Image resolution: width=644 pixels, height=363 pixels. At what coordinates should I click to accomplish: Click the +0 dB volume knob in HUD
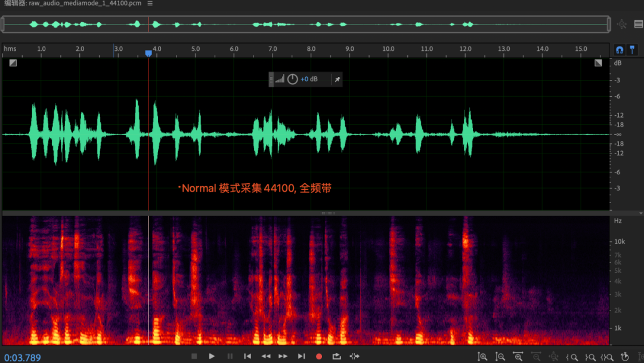point(292,79)
